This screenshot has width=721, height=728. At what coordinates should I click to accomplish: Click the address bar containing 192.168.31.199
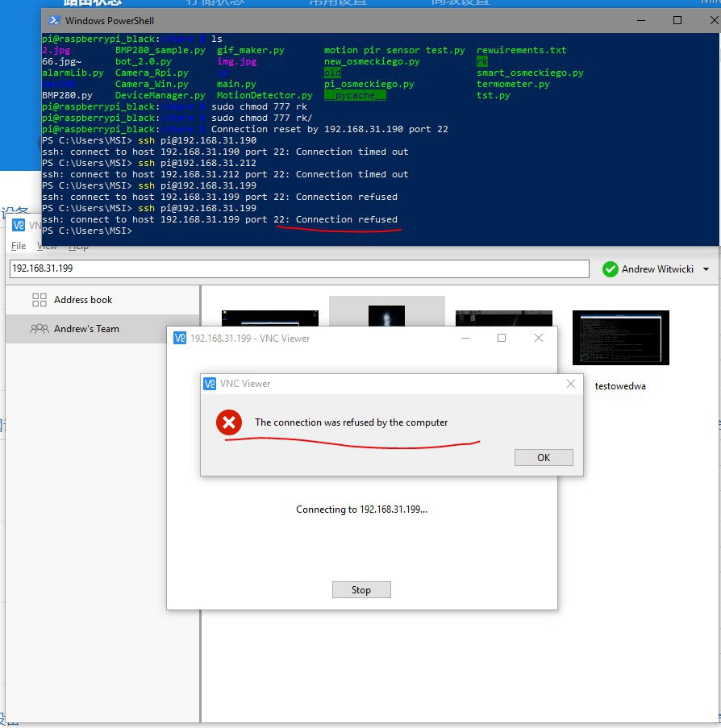coord(299,268)
